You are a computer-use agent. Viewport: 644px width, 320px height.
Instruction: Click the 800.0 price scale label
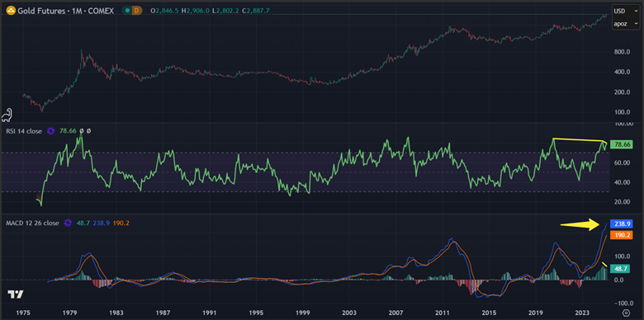point(622,52)
